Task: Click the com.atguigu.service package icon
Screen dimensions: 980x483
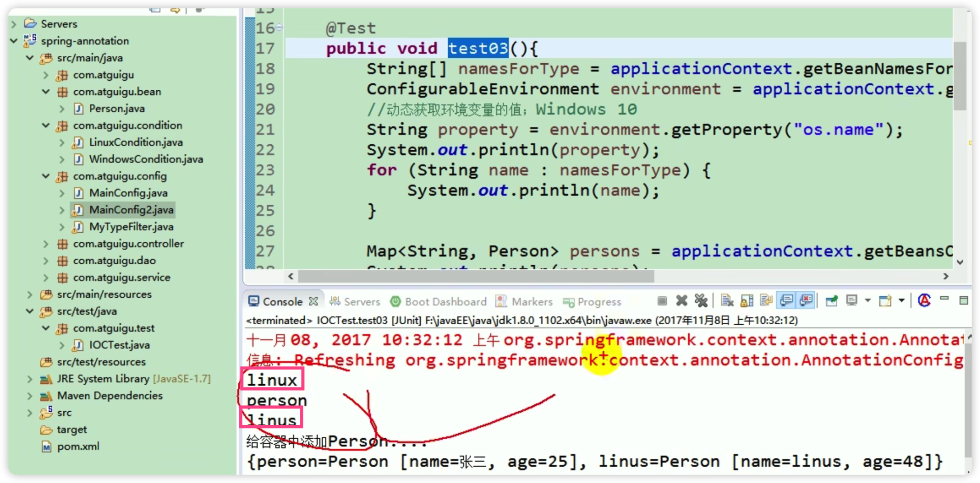Action: pyautogui.click(x=62, y=277)
